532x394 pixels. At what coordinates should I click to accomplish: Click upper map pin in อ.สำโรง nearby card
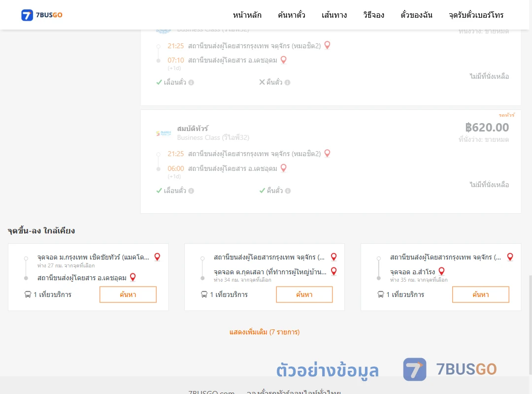510,257
